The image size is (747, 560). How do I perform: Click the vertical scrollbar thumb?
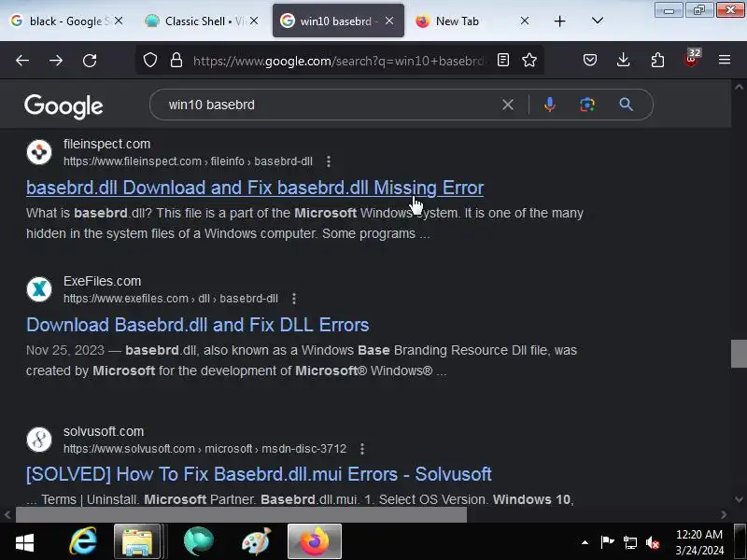[x=739, y=354]
